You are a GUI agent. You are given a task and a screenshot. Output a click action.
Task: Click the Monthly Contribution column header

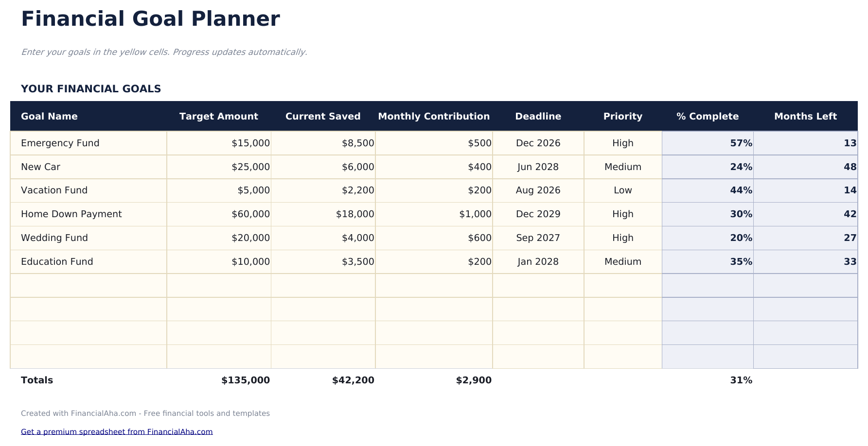[x=434, y=117]
